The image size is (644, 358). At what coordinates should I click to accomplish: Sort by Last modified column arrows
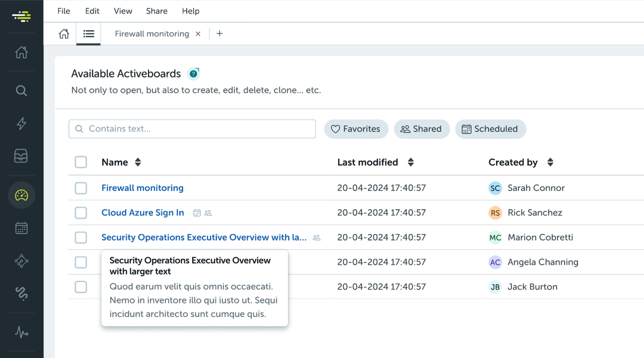(x=411, y=162)
